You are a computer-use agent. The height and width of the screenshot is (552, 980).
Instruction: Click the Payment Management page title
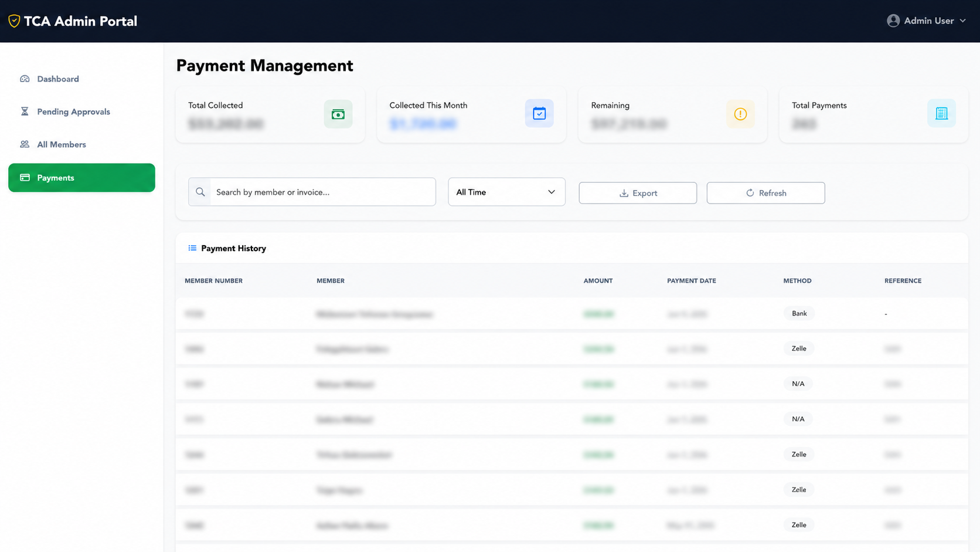pyautogui.click(x=264, y=66)
